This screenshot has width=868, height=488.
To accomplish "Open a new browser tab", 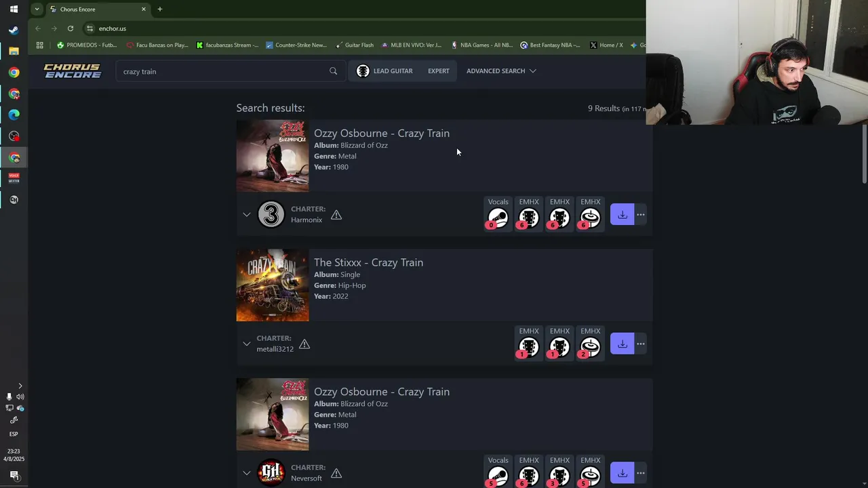I will tap(159, 9).
